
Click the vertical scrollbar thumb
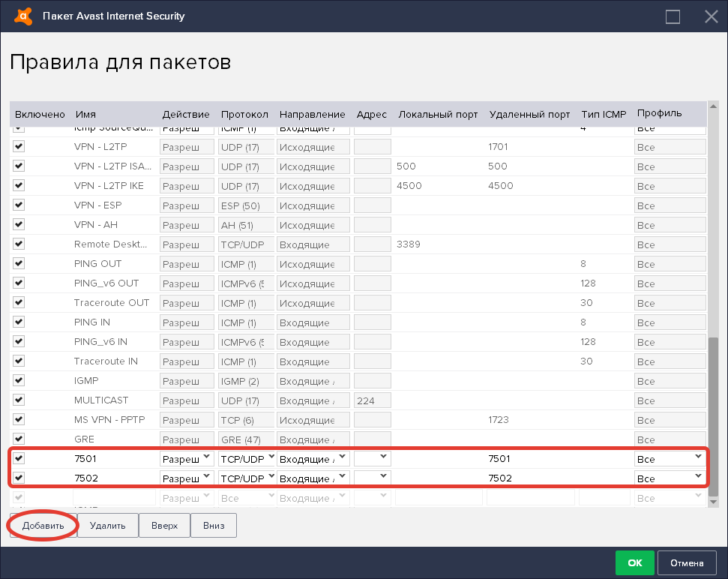(713, 416)
